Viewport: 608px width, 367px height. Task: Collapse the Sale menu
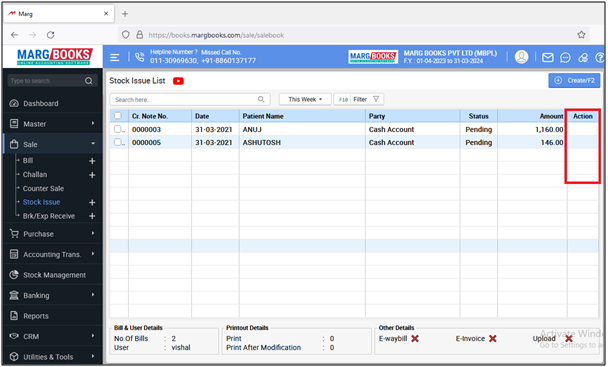pyautogui.click(x=52, y=144)
